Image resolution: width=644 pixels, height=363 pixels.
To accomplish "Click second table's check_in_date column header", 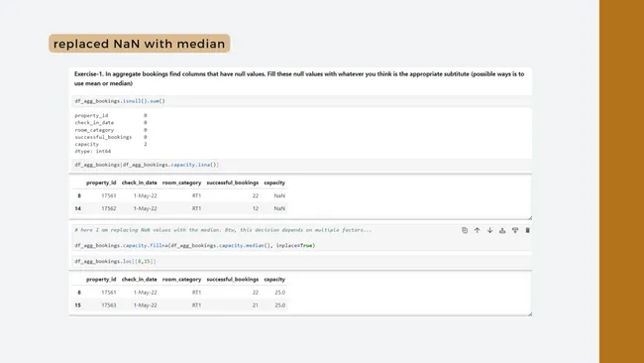I will click(140, 279).
